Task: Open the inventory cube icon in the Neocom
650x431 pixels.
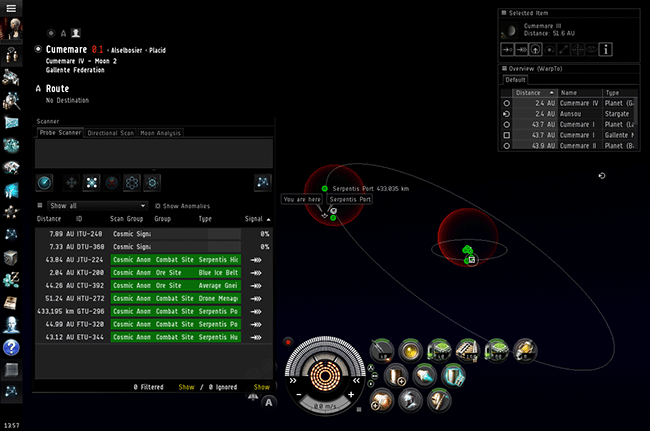Action: tap(11, 258)
